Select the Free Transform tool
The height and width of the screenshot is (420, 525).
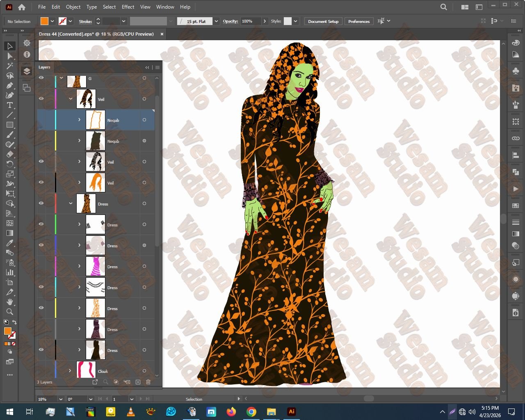(10, 194)
